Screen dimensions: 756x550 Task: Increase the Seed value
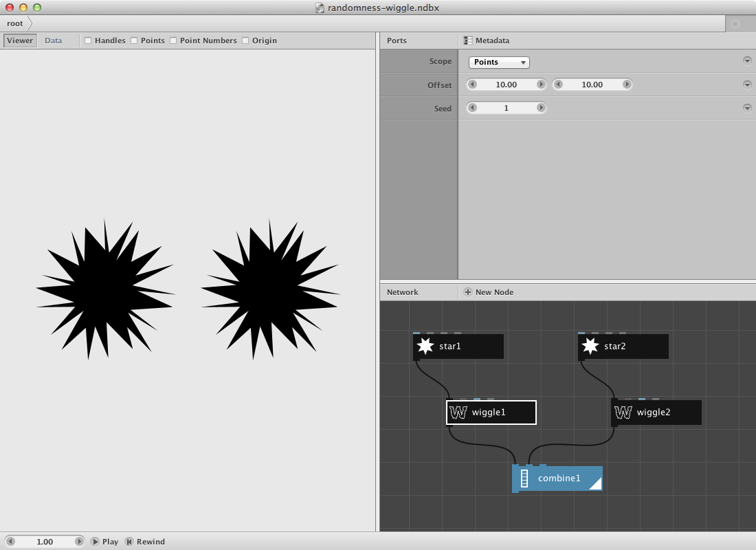click(541, 108)
